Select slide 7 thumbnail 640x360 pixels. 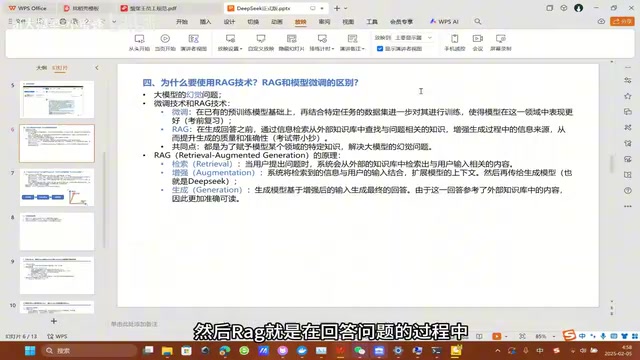pos(57,187)
